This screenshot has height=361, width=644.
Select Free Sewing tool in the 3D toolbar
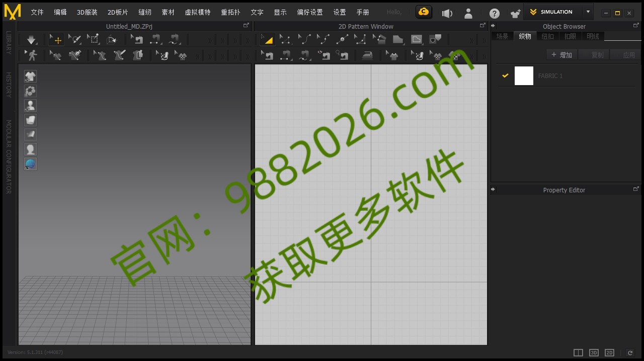pyautogui.click(x=174, y=40)
